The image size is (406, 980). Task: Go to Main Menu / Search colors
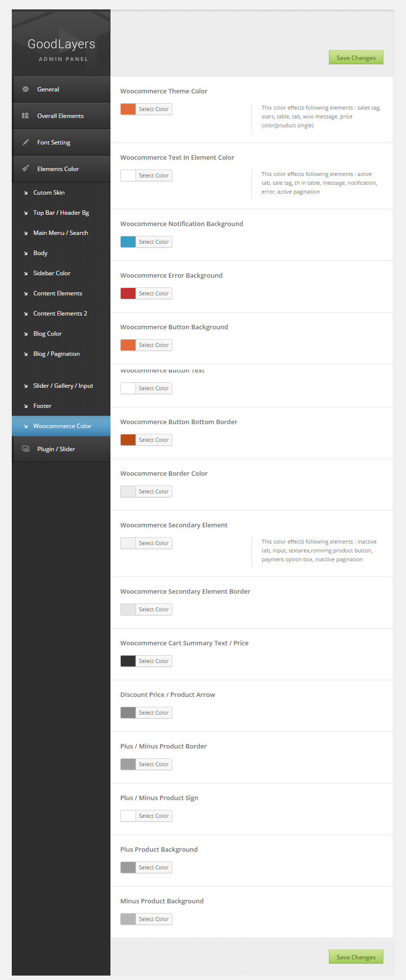coord(61,233)
